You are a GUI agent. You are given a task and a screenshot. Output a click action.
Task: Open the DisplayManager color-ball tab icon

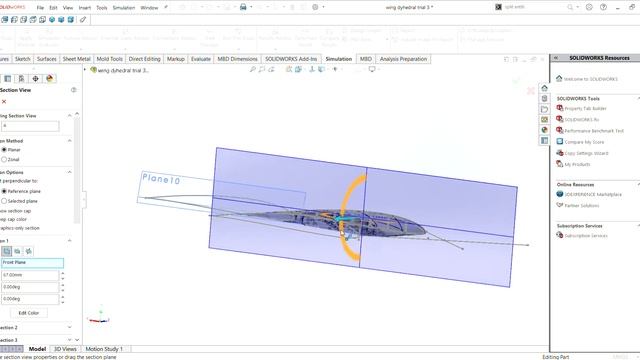50,78
